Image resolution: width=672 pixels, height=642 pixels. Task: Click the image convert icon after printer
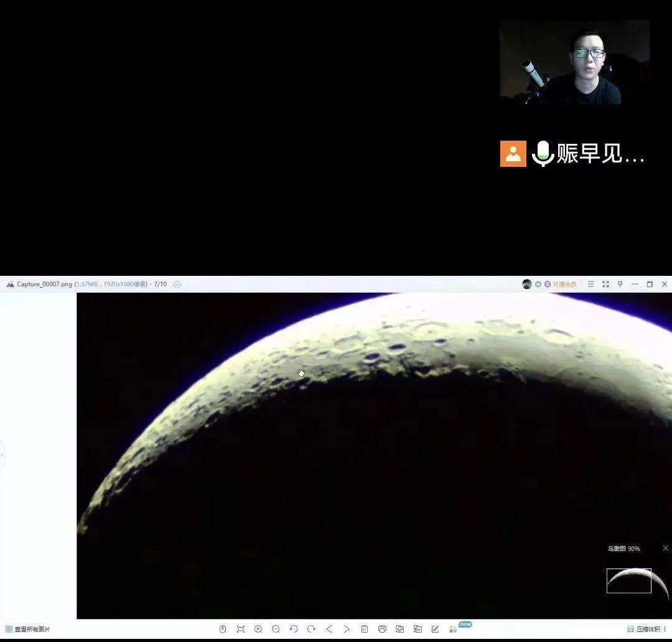[x=400, y=629]
